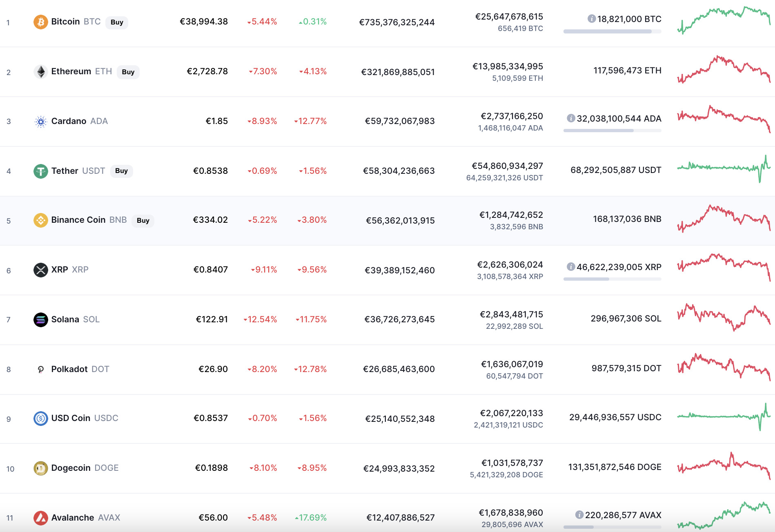Viewport: 775px width, 532px height.
Task: Click Buy button next to Ethereum ETH
Action: click(128, 72)
